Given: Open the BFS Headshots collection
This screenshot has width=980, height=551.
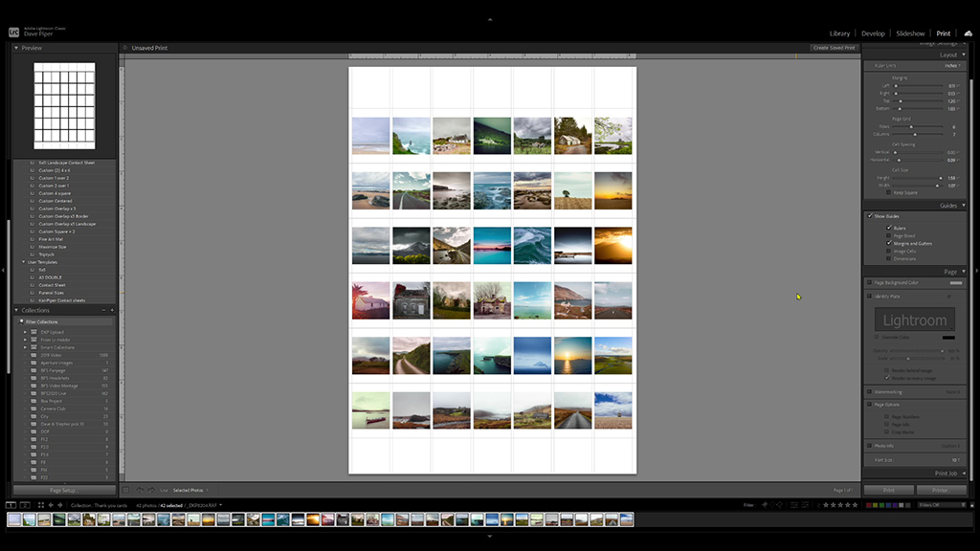Looking at the screenshot, I should click(55, 378).
